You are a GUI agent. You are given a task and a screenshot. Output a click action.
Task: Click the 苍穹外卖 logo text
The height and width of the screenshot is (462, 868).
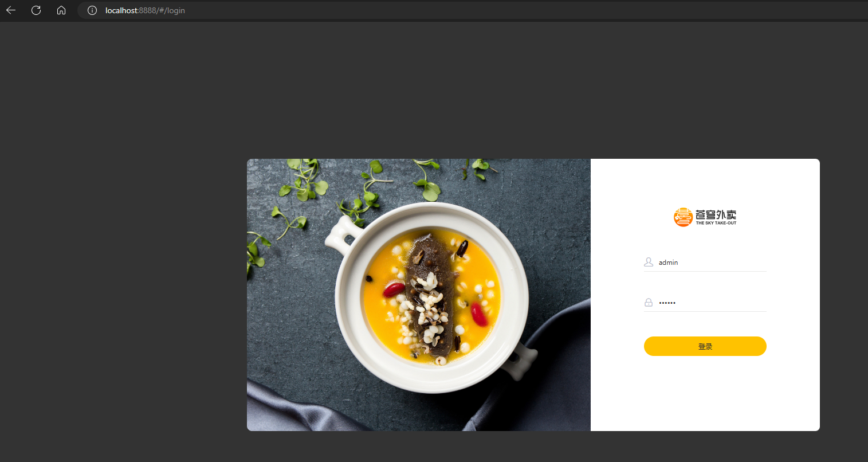716,215
